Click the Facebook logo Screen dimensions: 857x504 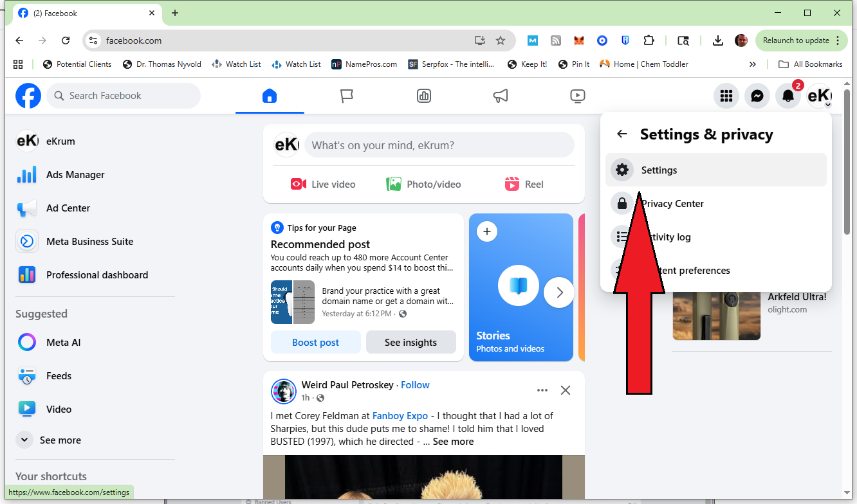click(x=28, y=96)
